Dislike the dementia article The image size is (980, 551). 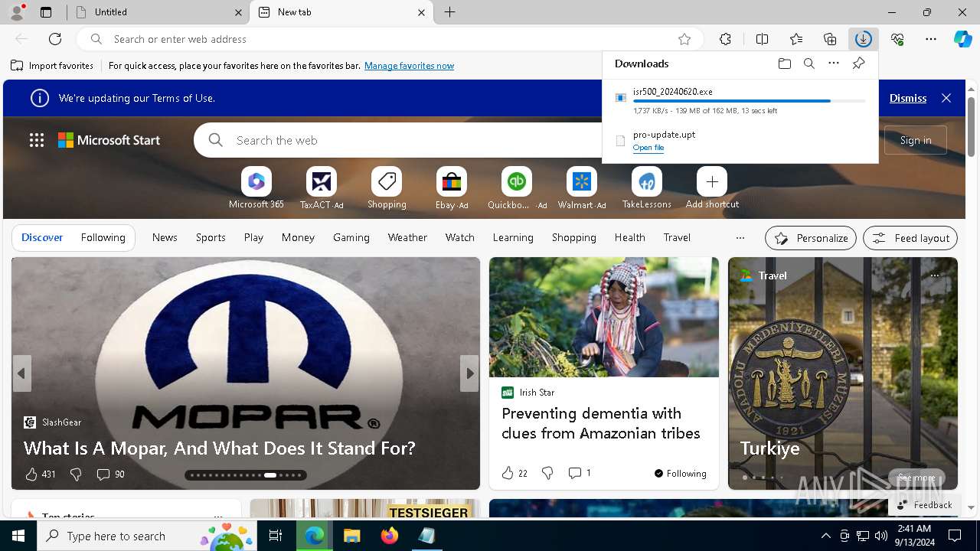547,473
